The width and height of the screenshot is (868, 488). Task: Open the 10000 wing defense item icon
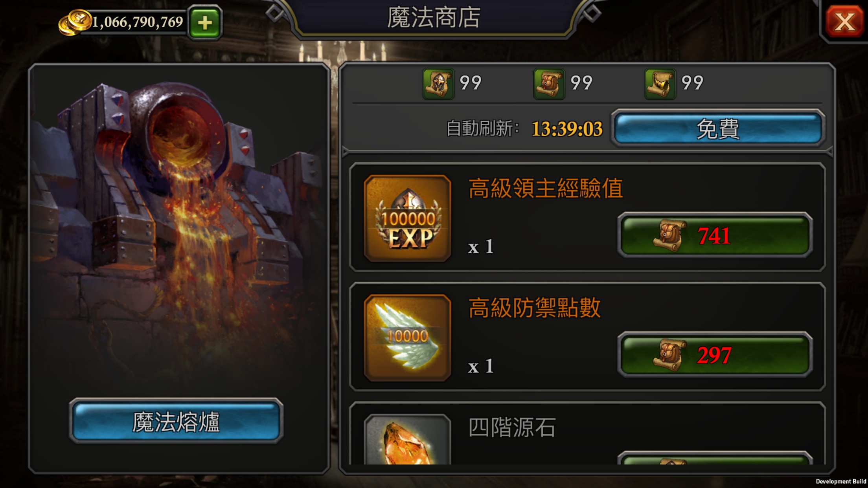pyautogui.click(x=408, y=338)
